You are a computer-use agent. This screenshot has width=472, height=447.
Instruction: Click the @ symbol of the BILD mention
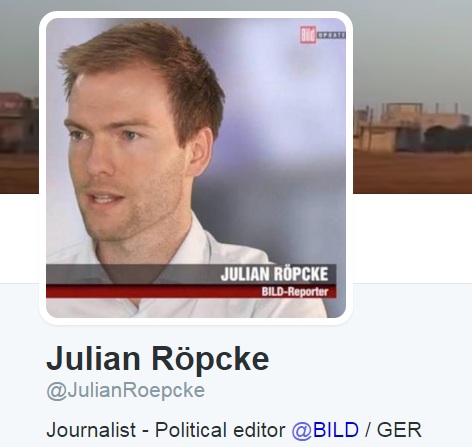302,430
